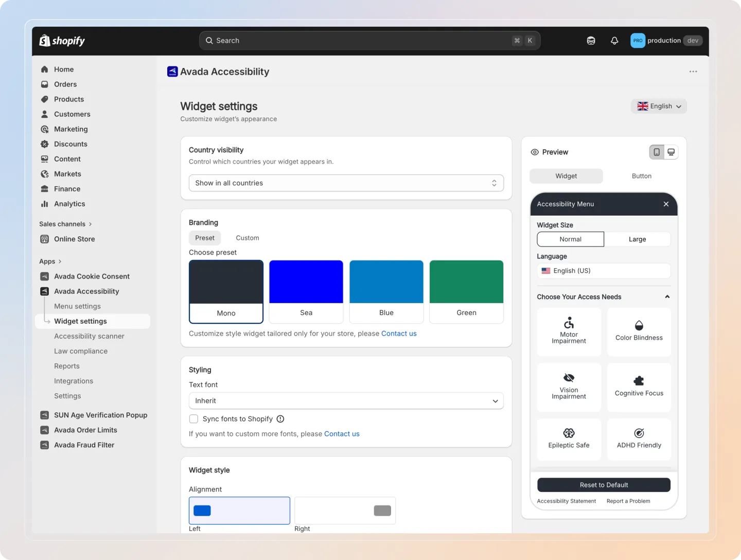The image size is (741, 560).
Task: Show the Button preview tab
Action: pyautogui.click(x=641, y=176)
